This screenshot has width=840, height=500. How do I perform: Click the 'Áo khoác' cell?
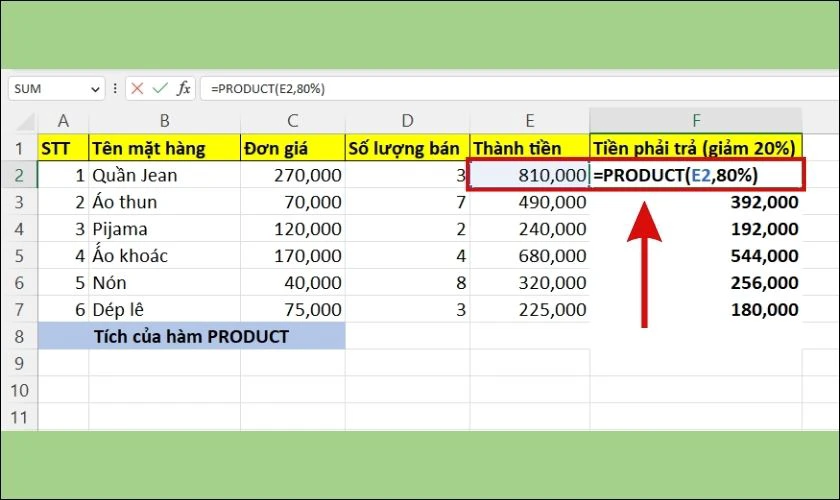[x=164, y=256]
